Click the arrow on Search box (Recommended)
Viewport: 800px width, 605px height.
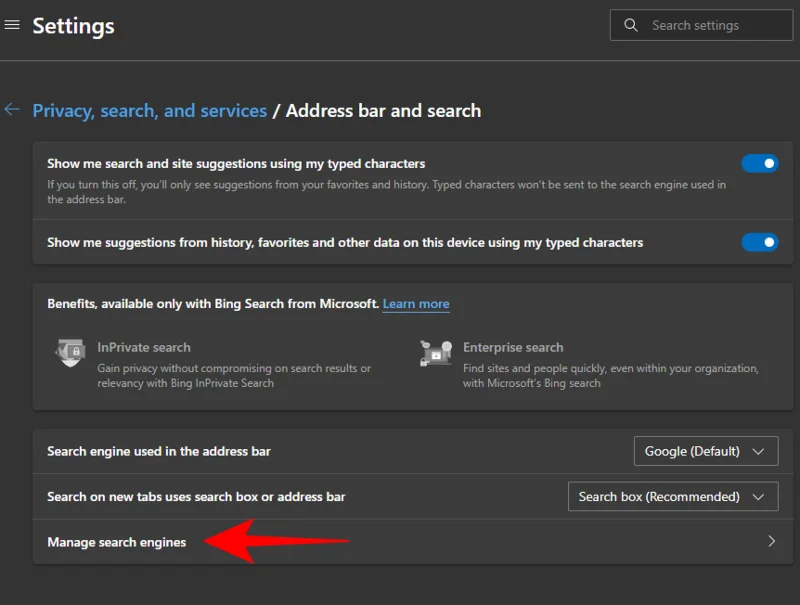(x=759, y=496)
